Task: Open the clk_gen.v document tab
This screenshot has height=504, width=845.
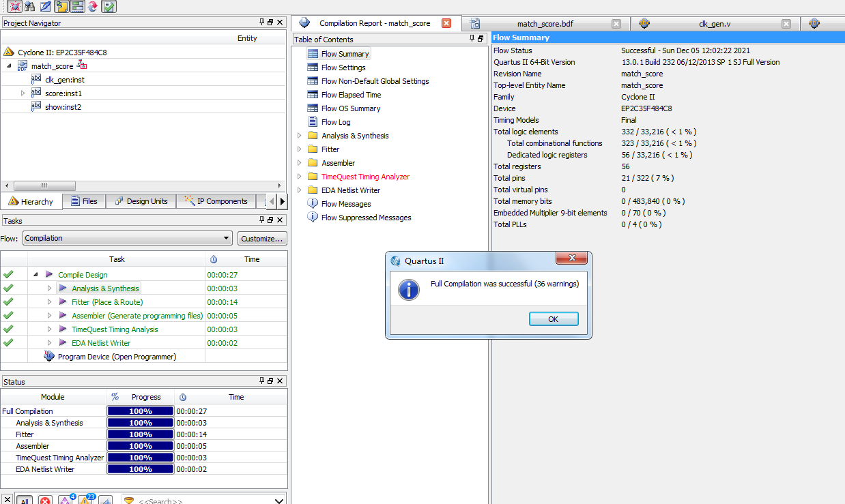Action: pyautogui.click(x=714, y=23)
